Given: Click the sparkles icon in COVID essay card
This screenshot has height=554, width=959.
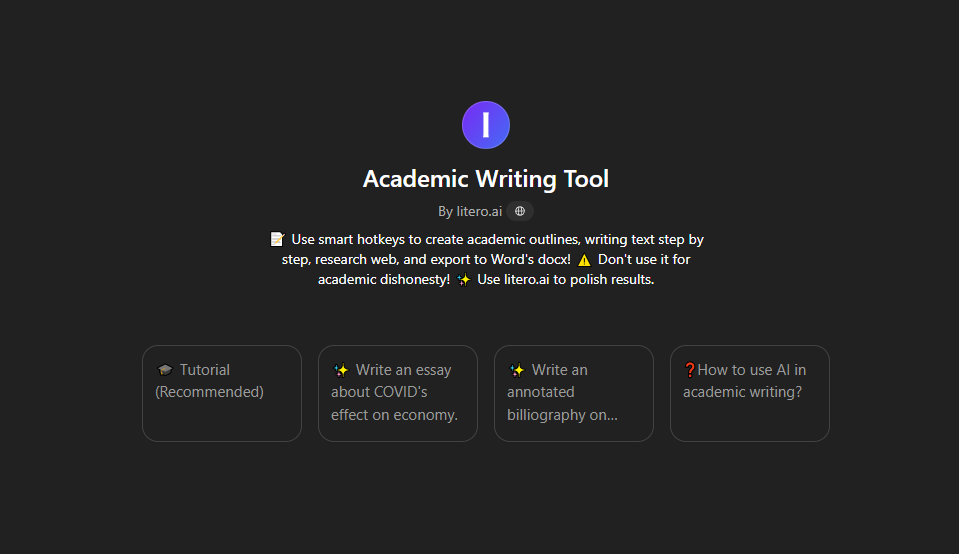Looking at the screenshot, I should tap(341, 370).
